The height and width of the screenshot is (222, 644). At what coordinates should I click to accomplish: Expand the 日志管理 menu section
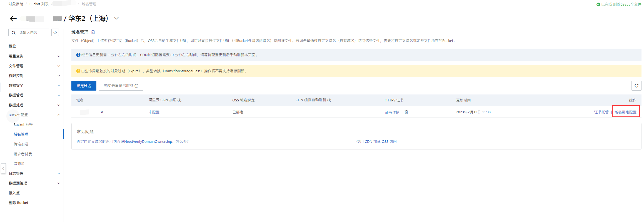(x=59, y=173)
